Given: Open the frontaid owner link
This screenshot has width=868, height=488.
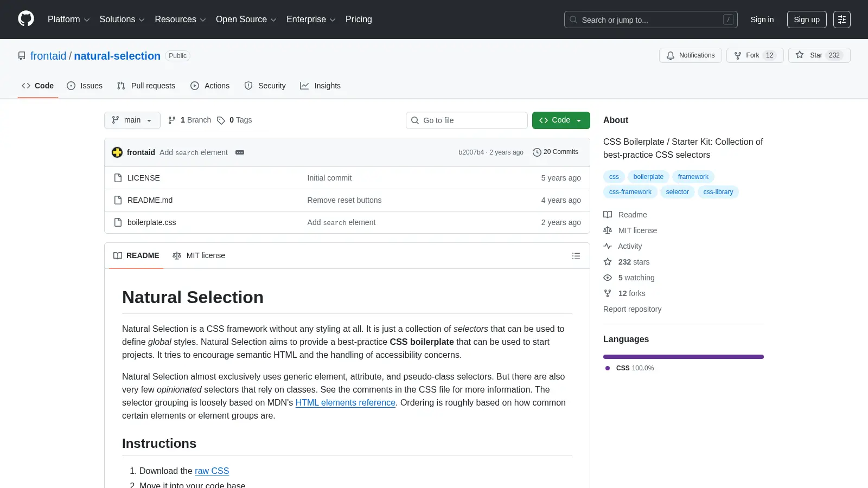Looking at the screenshot, I should pyautogui.click(x=48, y=56).
